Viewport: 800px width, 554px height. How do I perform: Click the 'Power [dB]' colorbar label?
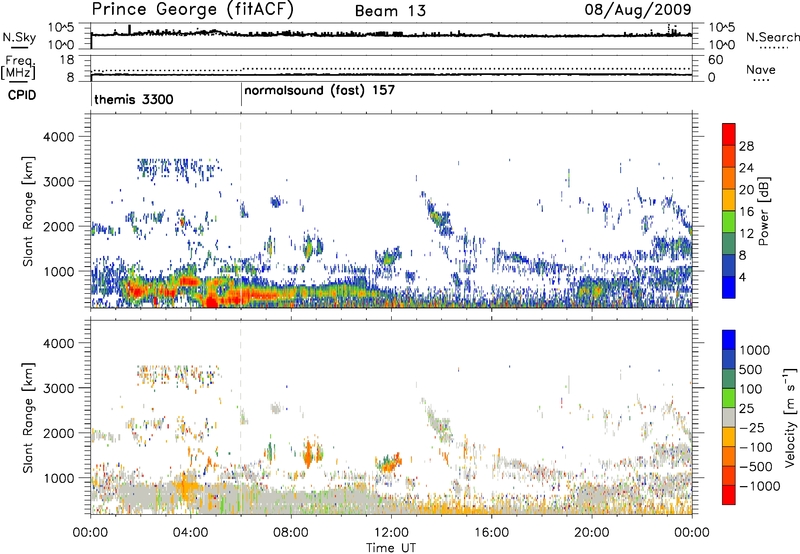click(x=764, y=211)
